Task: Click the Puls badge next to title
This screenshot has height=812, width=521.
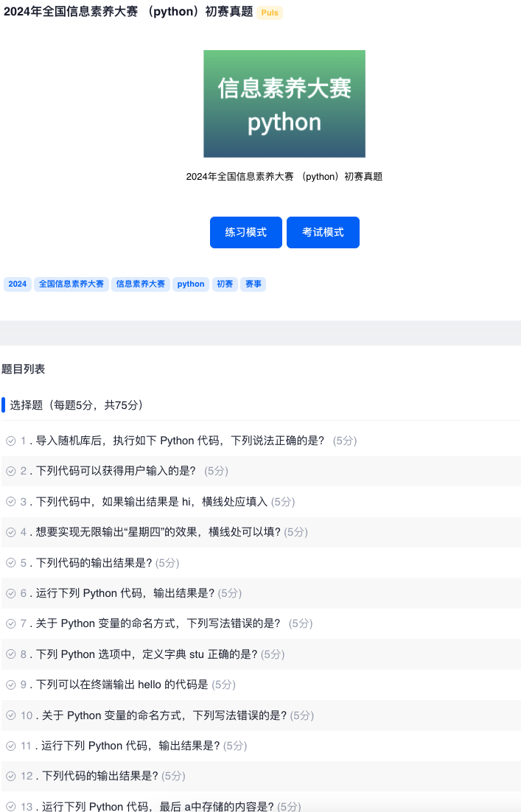Action: click(270, 13)
